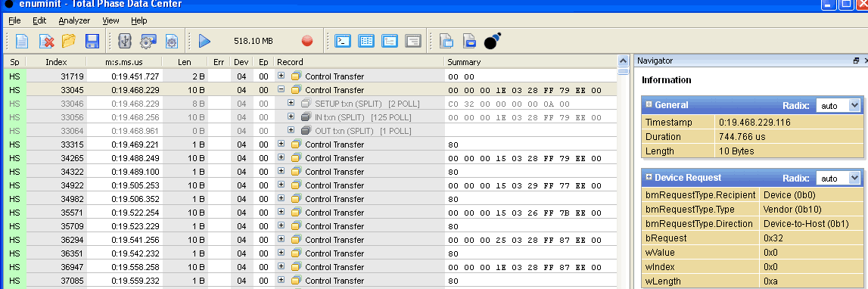Connect to analyzer using the USB icon
Screen dimensions: 868x289
point(125,41)
